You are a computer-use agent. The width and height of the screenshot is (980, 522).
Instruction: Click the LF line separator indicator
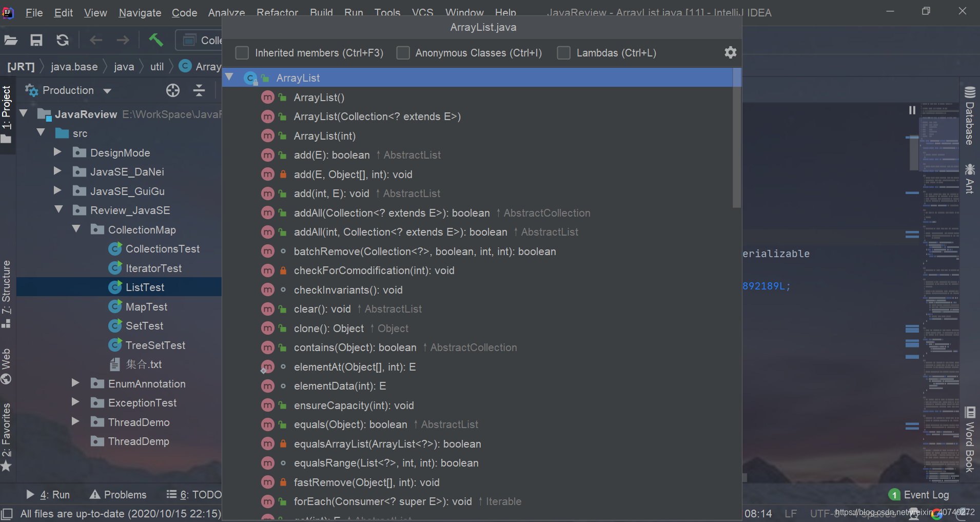[791, 514]
